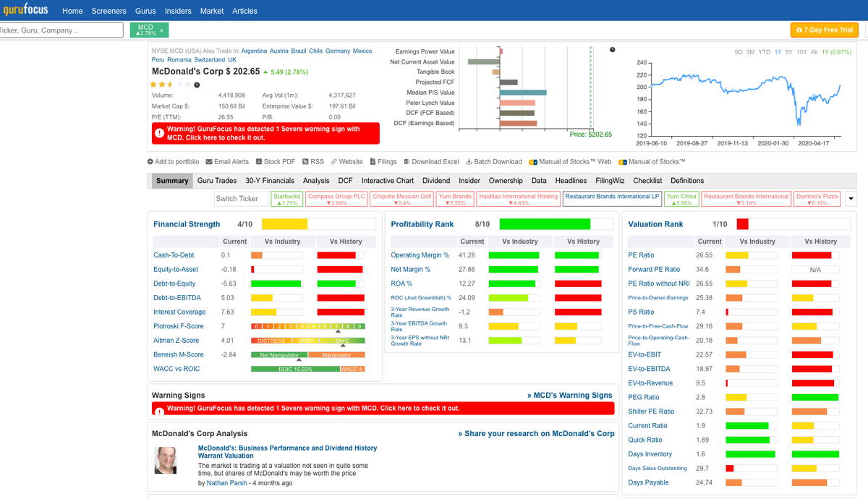Switch to the DCF tab
Viewport: 868px width, 499px height.
coord(346,181)
